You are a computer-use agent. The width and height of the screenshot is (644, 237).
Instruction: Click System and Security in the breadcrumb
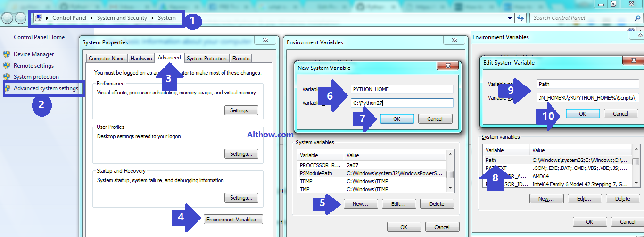122,18
